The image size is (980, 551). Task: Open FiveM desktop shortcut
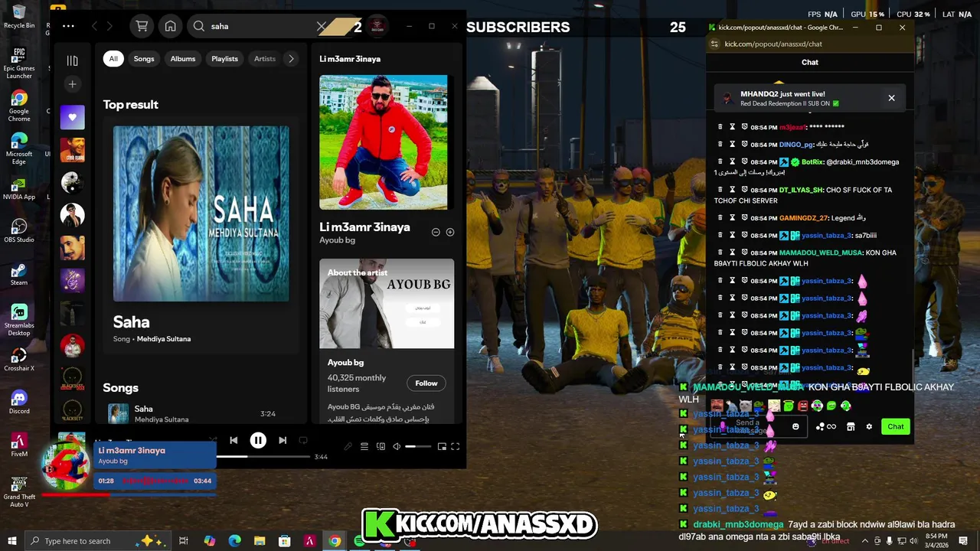[x=19, y=445]
